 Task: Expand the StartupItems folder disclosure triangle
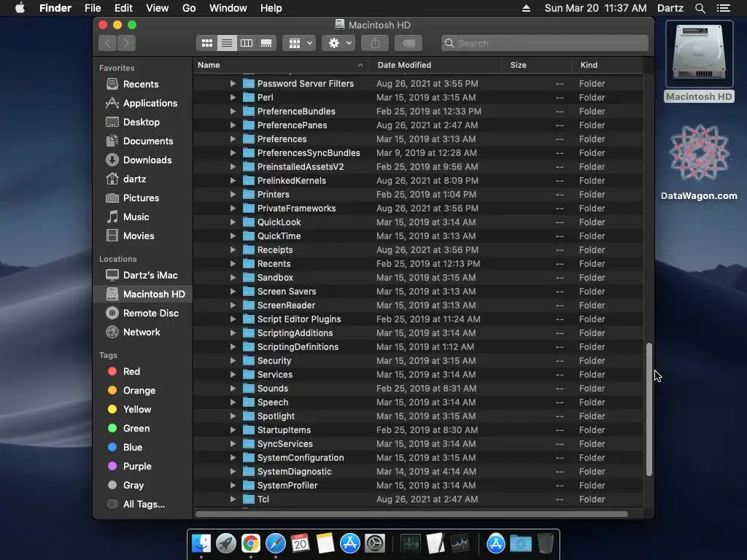coord(233,430)
